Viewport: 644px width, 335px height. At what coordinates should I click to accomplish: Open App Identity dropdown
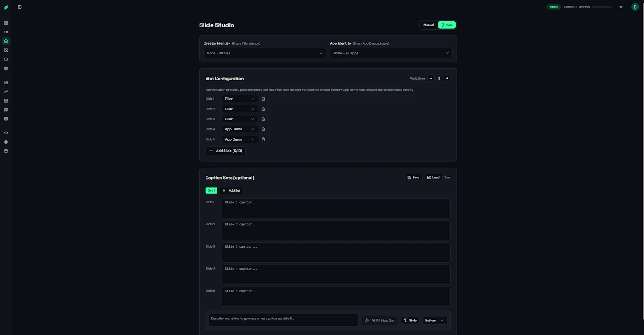click(x=391, y=53)
